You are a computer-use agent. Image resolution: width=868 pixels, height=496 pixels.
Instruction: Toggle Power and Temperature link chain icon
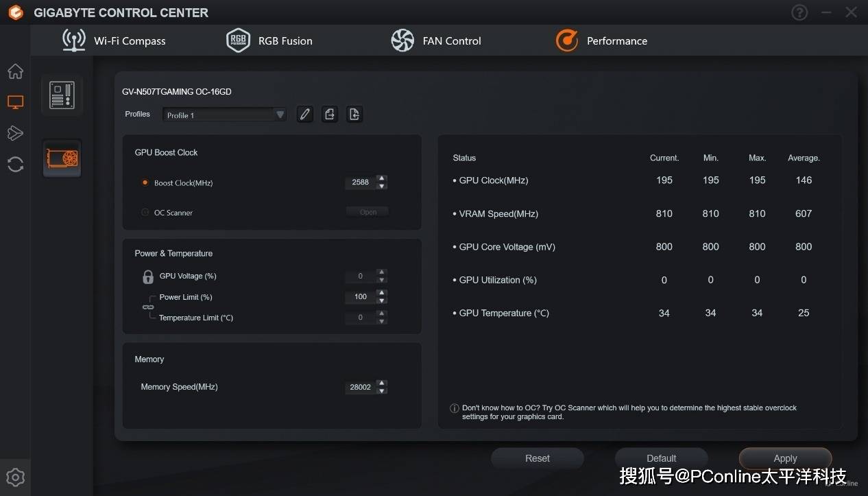[148, 307]
